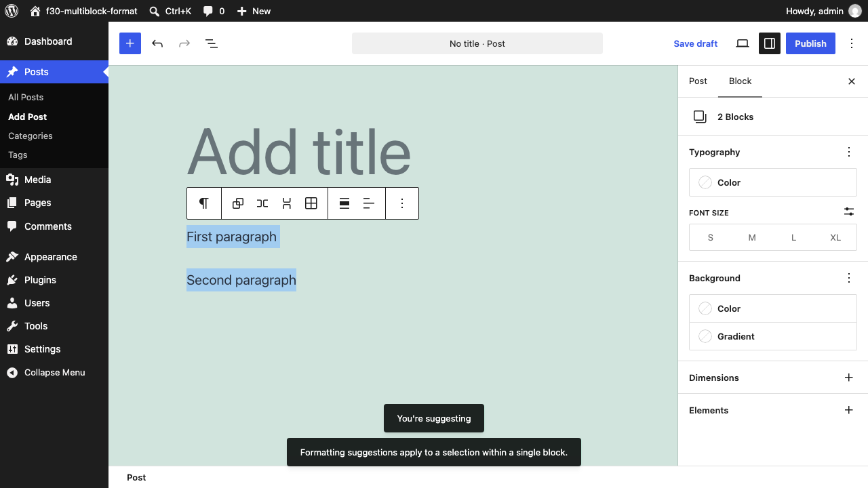Select font size XL

pyautogui.click(x=835, y=237)
